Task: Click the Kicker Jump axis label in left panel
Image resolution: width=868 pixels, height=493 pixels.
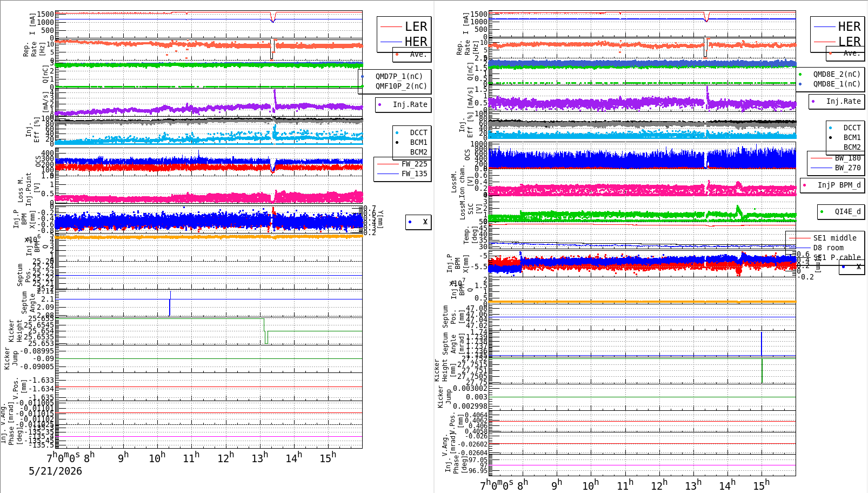Action: (11, 358)
